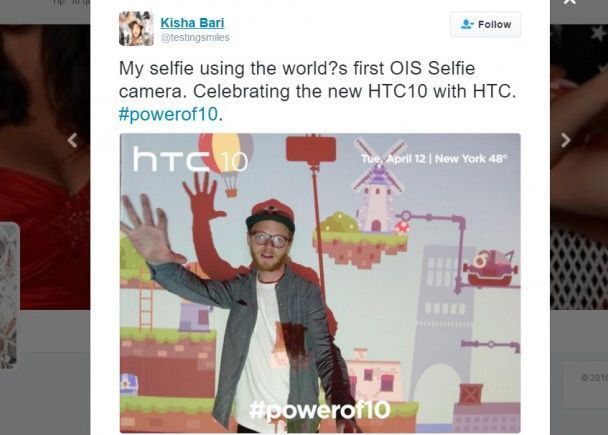Go to previous image with left chevron
The height and width of the screenshot is (435, 608).
[x=73, y=140]
